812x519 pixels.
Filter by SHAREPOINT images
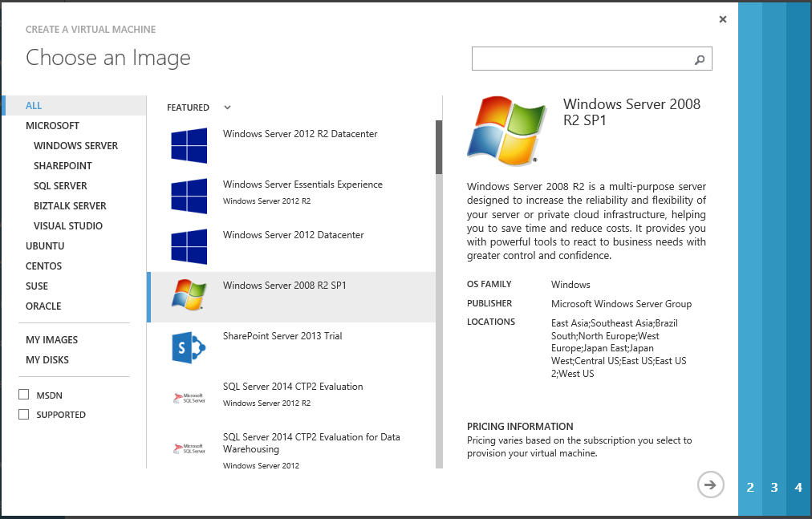(x=63, y=166)
